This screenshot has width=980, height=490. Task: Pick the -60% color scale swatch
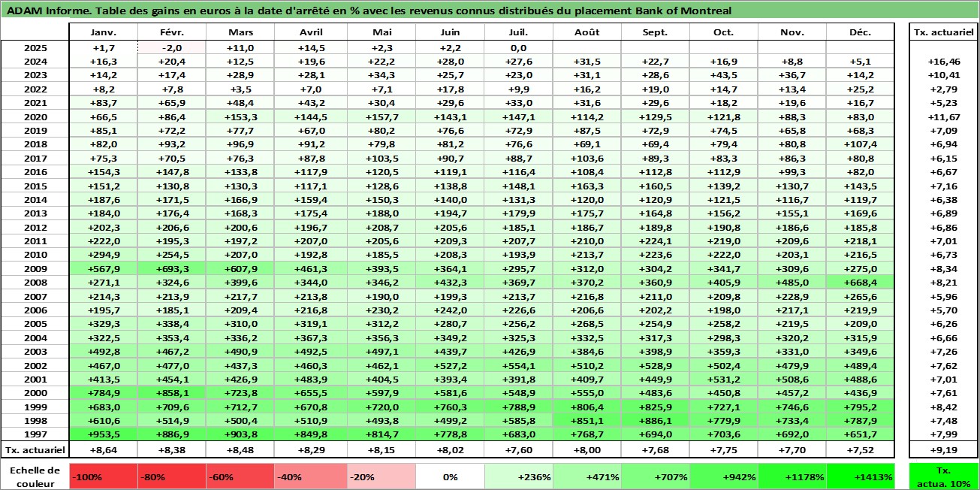pyautogui.click(x=240, y=476)
